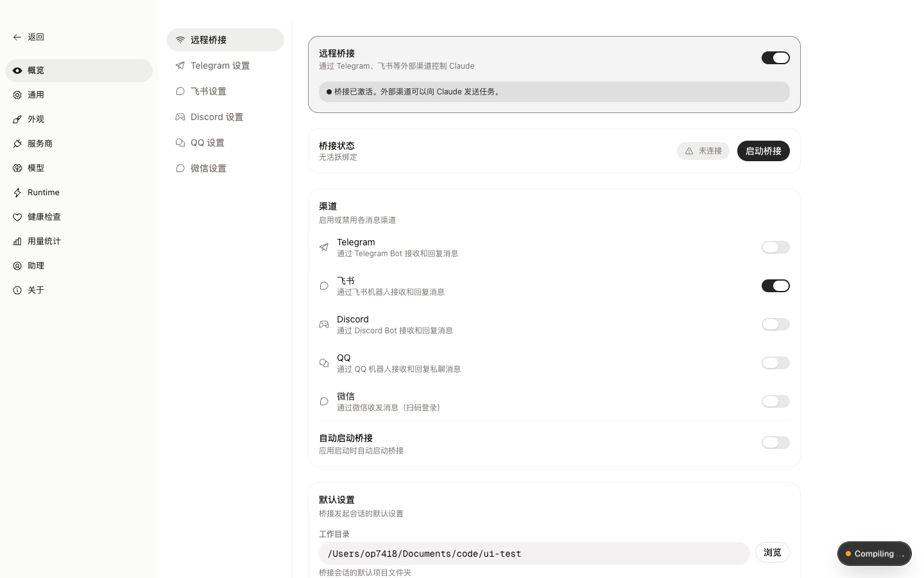
Task: Click the bubble icon beside 微信设置
Action: click(x=180, y=168)
